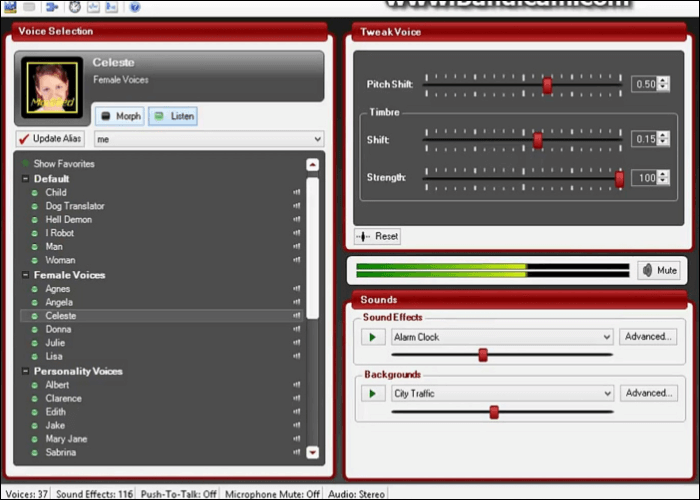700x500 pixels.
Task: Click the Timbre Shift slider handle
Action: (538, 140)
